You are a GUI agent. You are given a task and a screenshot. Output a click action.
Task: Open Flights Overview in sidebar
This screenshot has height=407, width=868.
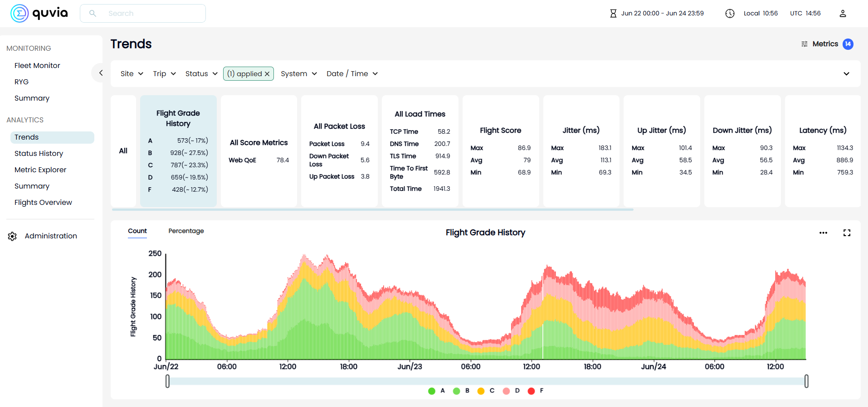pos(43,203)
